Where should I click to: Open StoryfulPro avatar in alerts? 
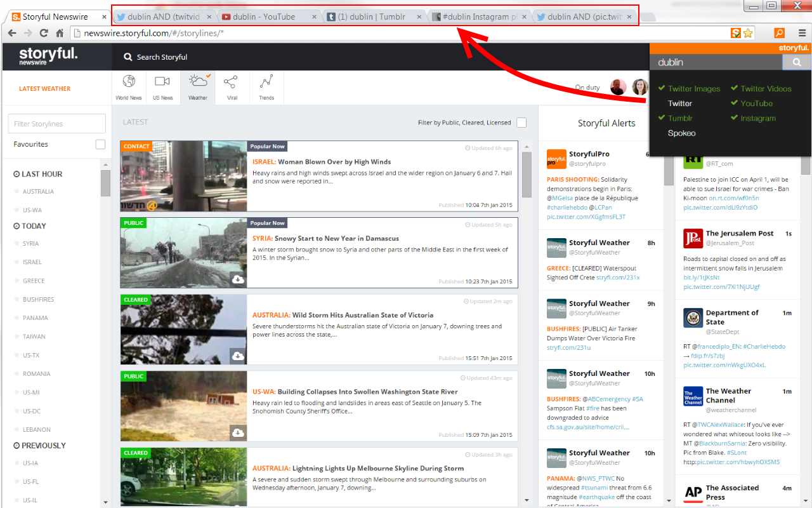(x=556, y=159)
